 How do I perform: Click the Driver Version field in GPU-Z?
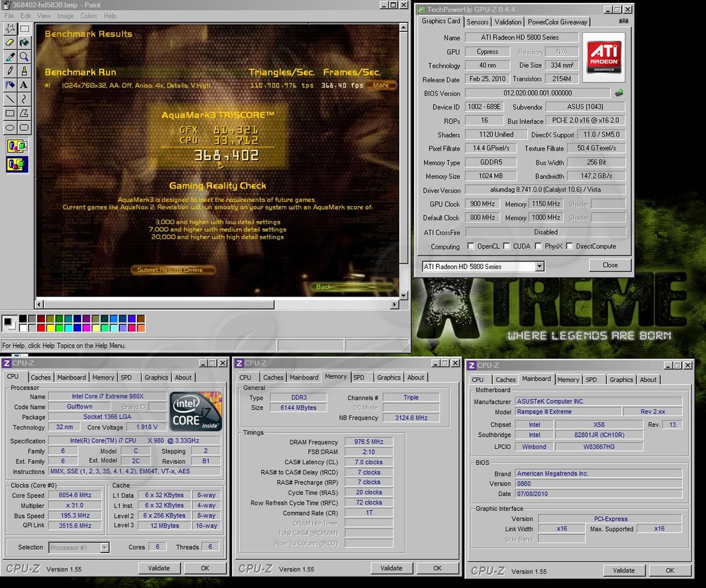coord(545,190)
